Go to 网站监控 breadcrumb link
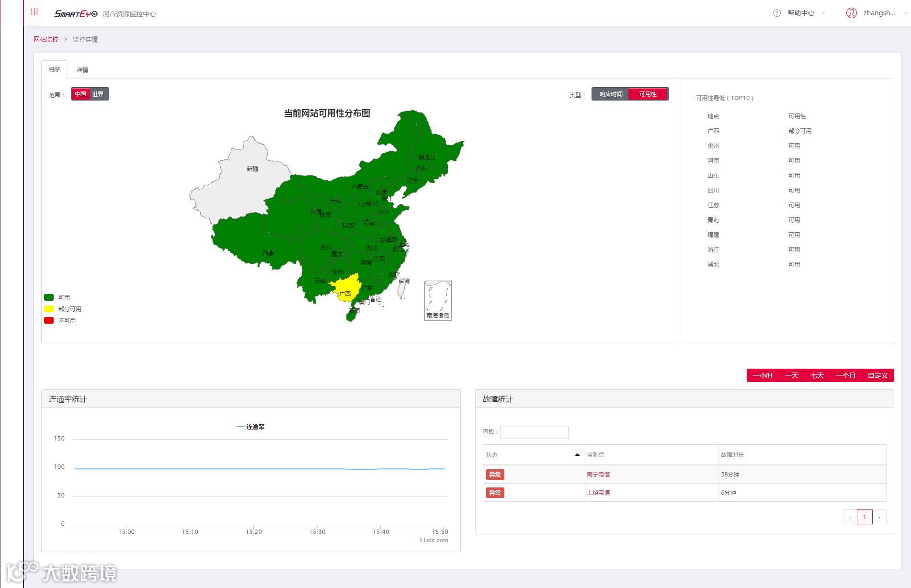This screenshot has width=911, height=588. click(x=46, y=39)
